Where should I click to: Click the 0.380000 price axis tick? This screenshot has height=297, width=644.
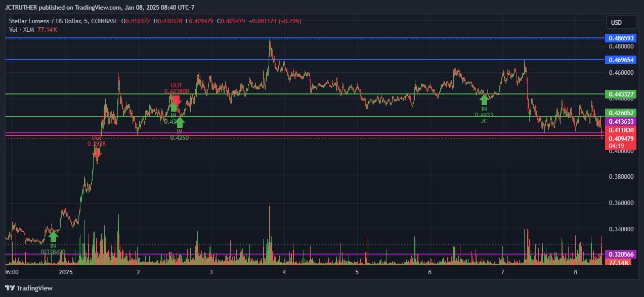(x=621, y=177)
